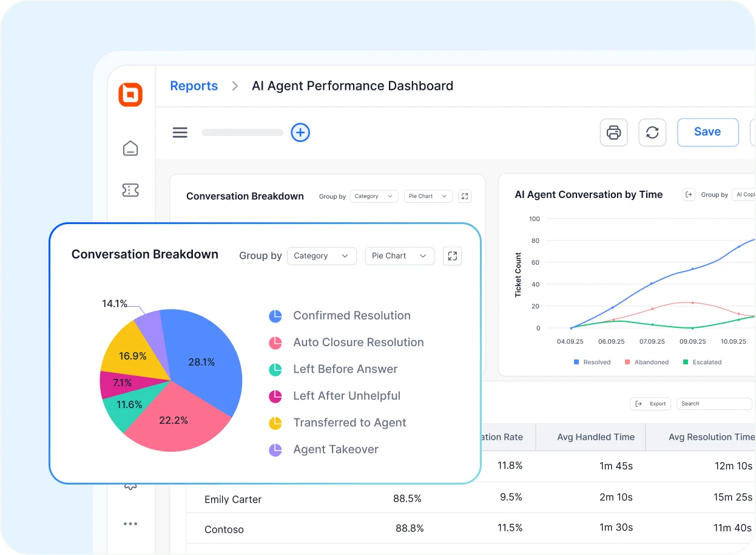
Task: Expand Conversation Breakdown to fullscreen
Action: (452, 256)
